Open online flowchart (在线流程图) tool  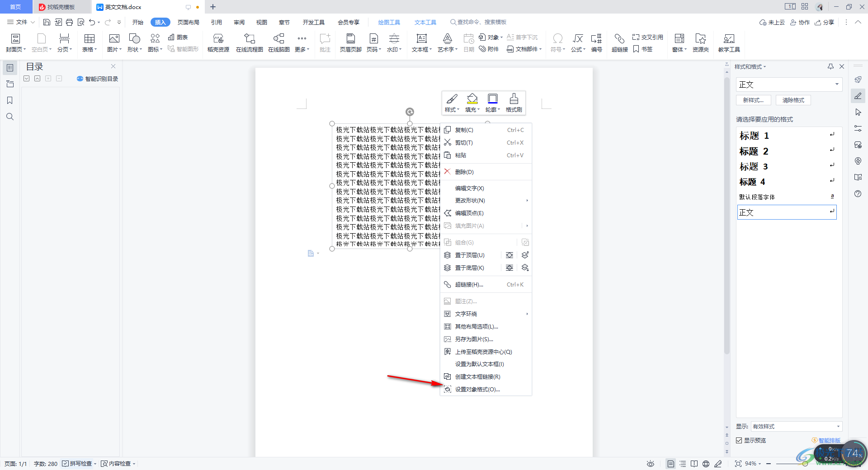(249, 43)
